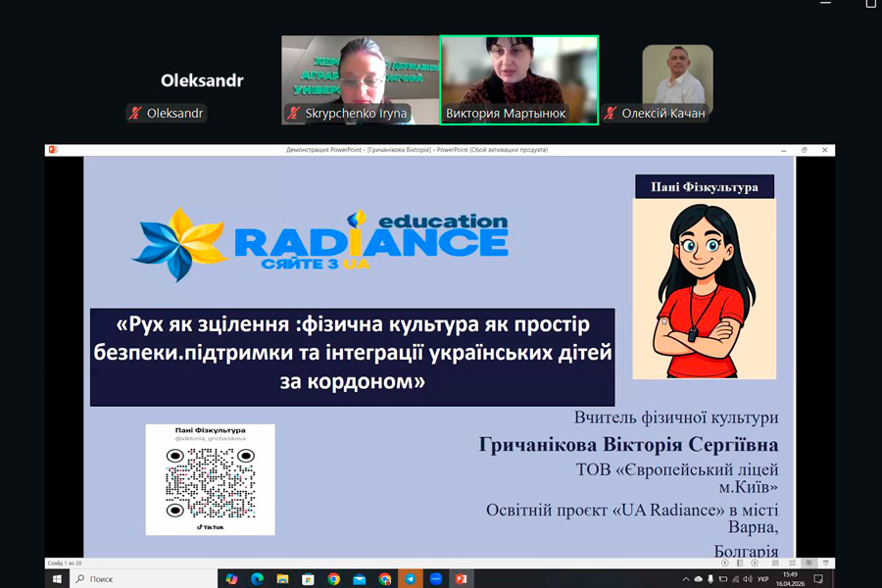Open the notifications action center
The height and width of the screenshot is (588, 882).
click(x=818, y=579)
